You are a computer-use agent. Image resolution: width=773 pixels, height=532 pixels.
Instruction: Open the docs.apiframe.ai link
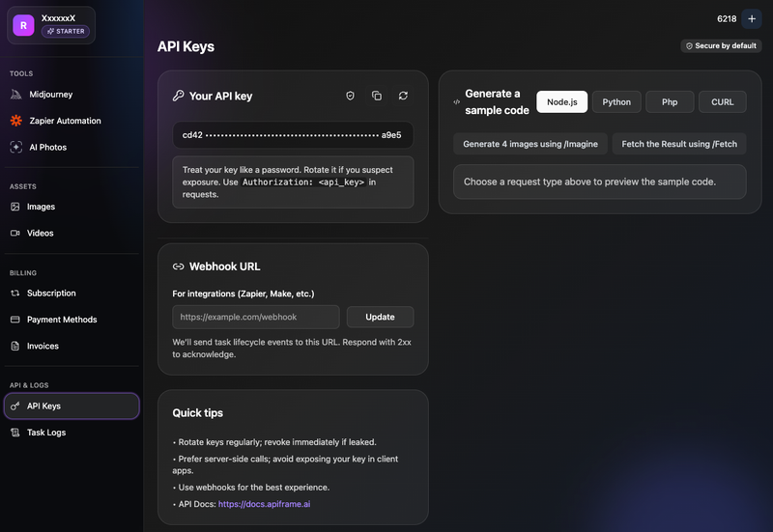point(264,504)
